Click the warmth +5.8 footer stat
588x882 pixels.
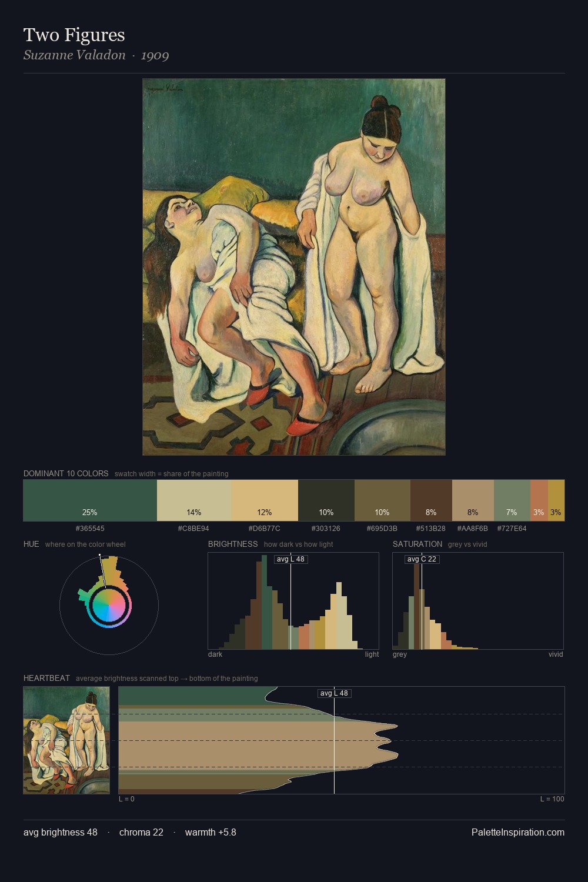[211, 832]
